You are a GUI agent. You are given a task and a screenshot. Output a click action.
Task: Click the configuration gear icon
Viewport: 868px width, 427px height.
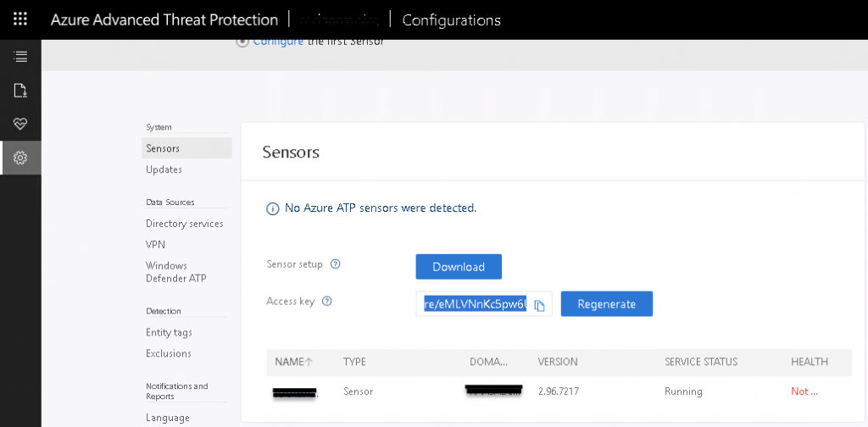coord(20,158)
